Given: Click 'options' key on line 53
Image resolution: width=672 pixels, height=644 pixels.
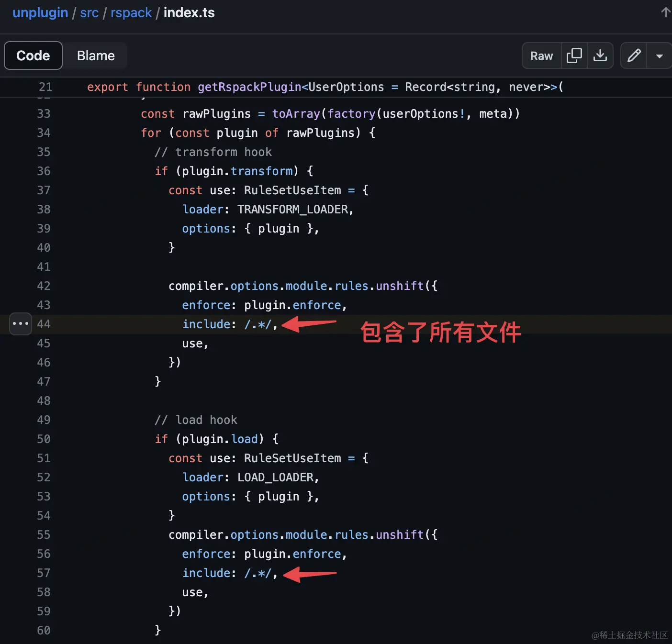Looking at the screenshot, I should [206, 497].
